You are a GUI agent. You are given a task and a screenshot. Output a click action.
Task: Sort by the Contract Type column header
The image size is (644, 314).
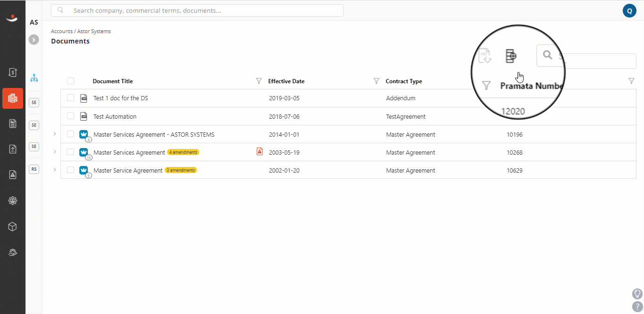[x=404, y=81]
